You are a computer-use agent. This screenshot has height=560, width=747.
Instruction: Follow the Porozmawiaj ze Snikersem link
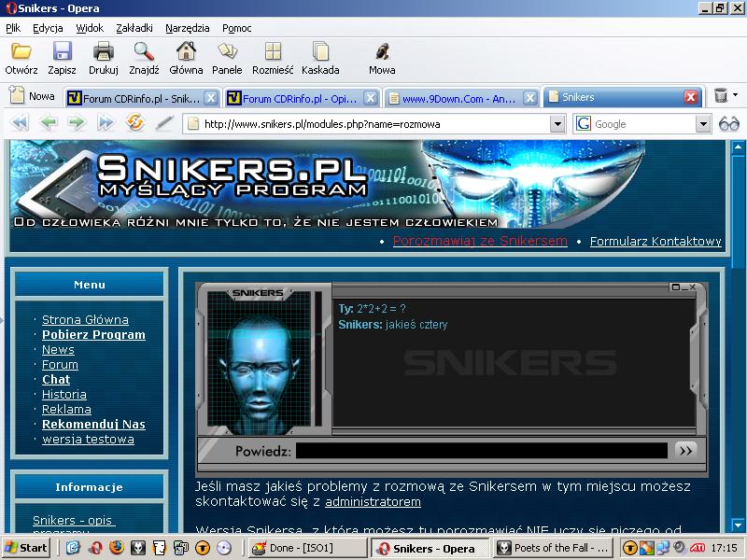480,241
